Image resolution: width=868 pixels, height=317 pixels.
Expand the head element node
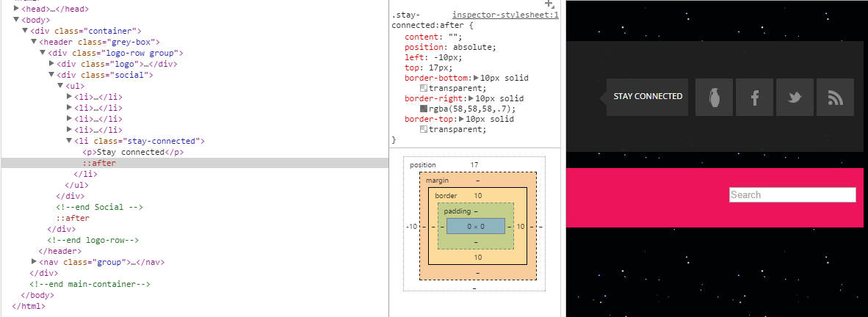point(16,9)
